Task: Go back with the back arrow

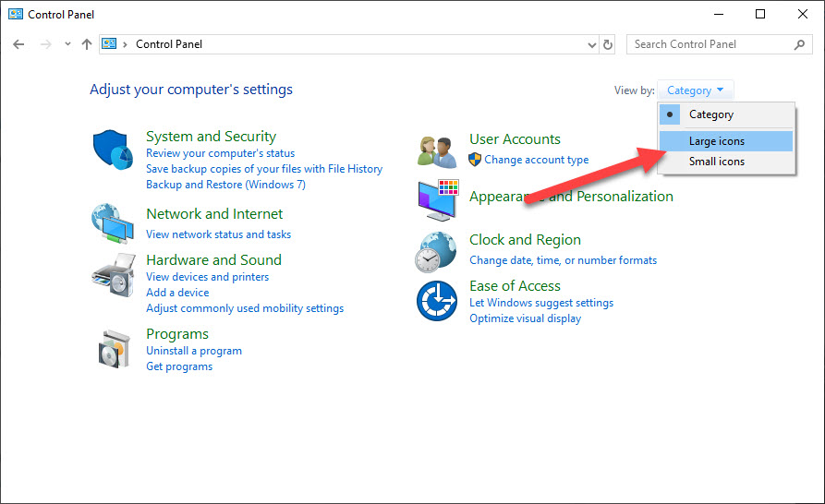Action: pos(18,44)
